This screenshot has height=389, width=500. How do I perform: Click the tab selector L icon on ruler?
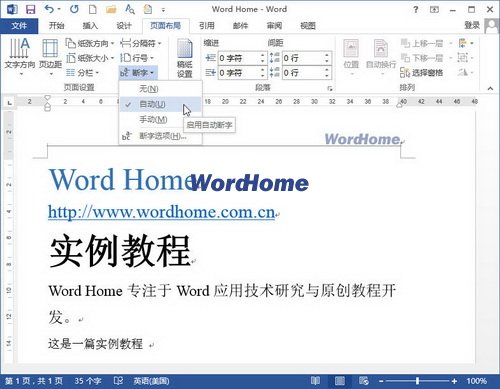[x=10, y=103]
